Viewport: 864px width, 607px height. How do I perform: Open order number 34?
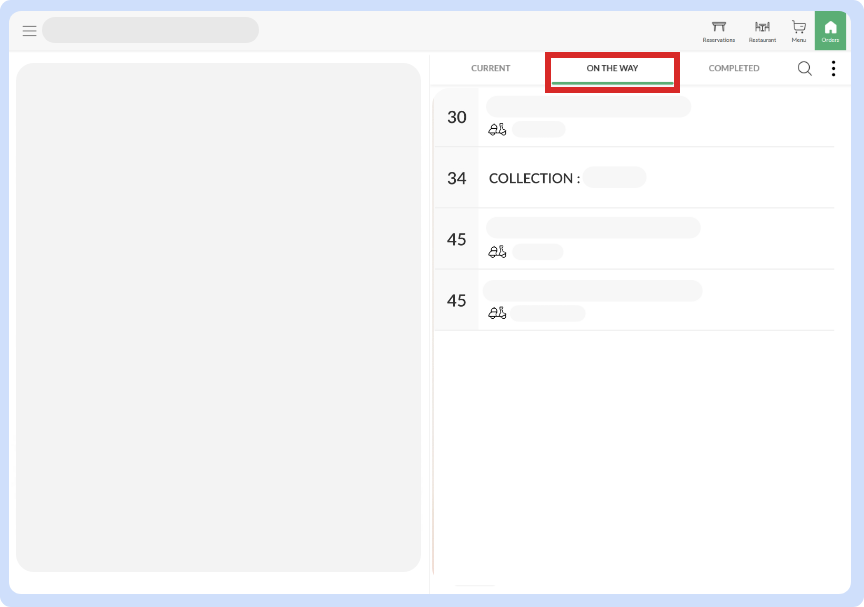[x=457, y=178]
